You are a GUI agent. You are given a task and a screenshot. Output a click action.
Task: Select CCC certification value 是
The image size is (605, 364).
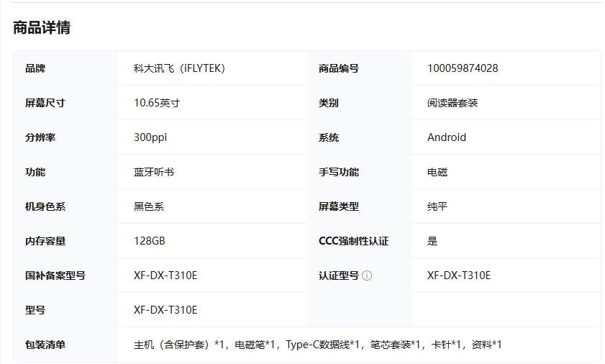click(432, 241)
